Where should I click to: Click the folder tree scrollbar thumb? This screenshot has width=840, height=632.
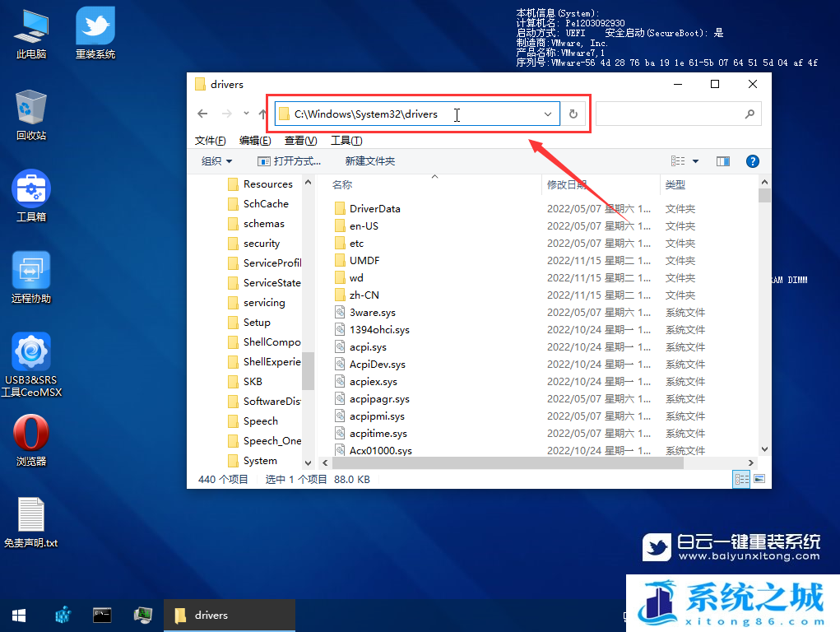click(308, 370)
